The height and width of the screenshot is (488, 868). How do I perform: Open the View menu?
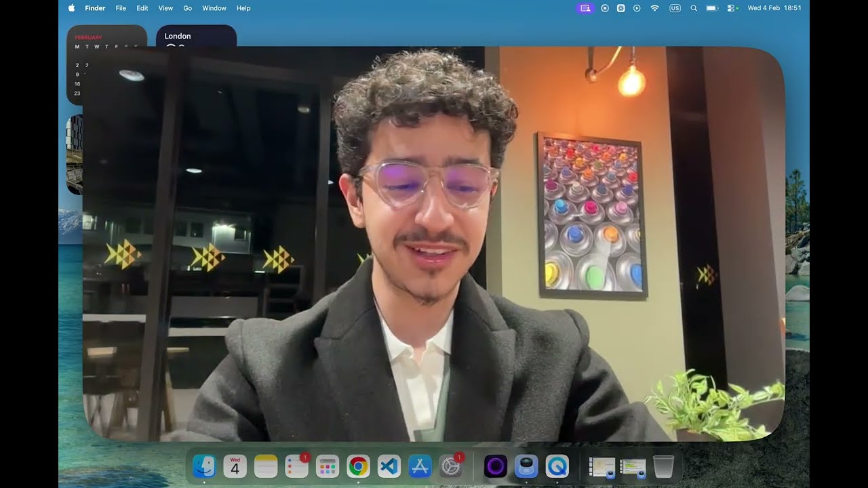coord(165,8)
